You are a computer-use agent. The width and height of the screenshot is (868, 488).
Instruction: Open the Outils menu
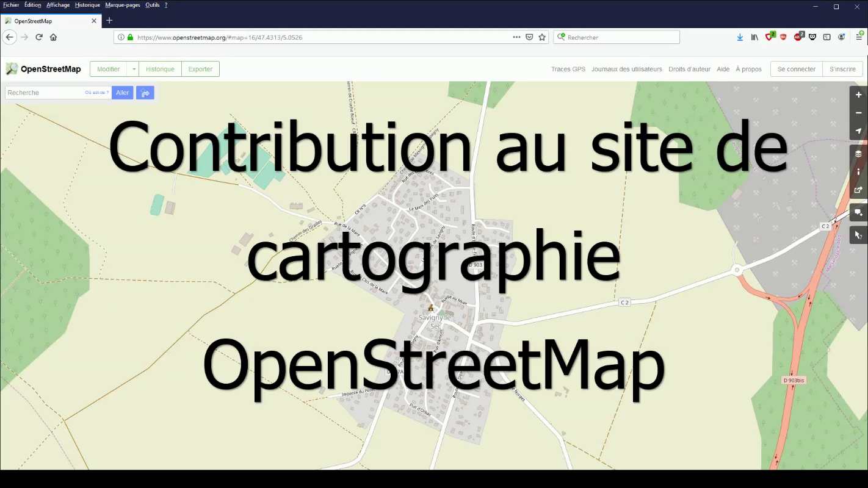point(152,5)
